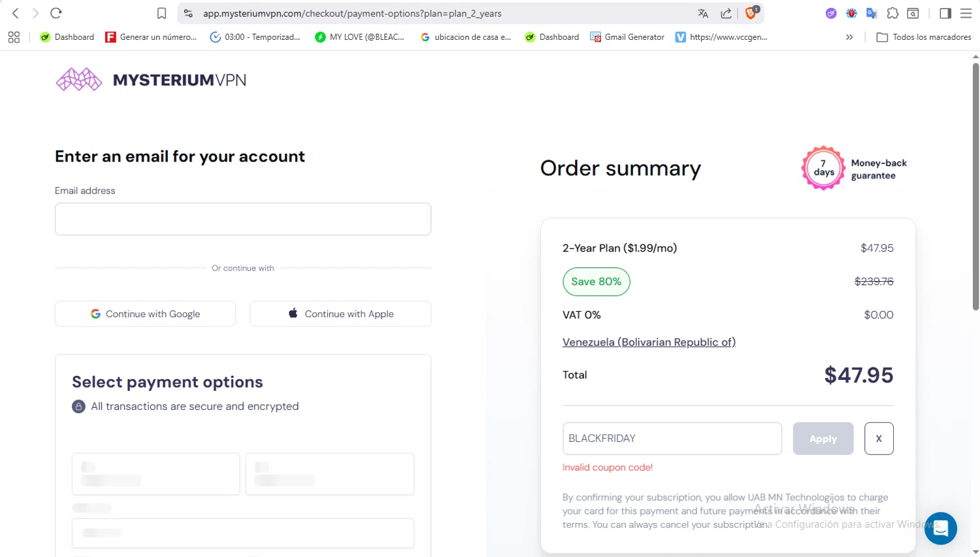The image size is (980, 557).
Task: Click the $239.76 crossed-out price
Action: click(x=874, y=281)
